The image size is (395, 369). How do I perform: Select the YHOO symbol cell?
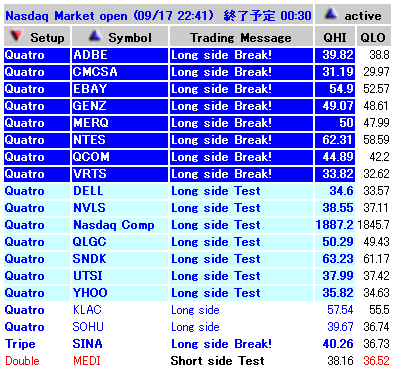coord(120,293)
